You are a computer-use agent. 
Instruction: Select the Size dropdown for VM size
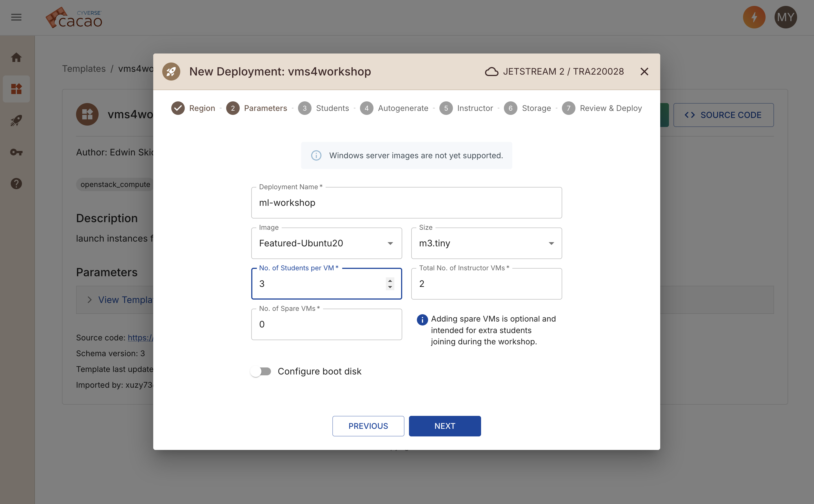(486, 243)
